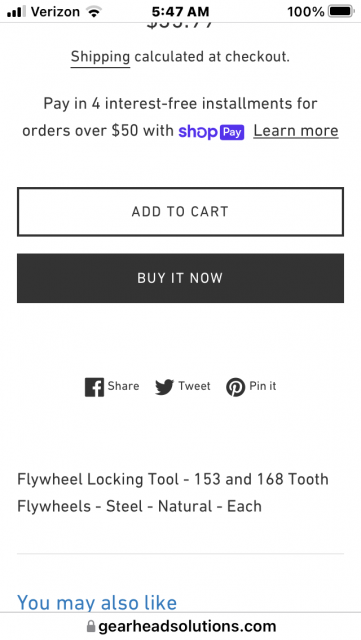Tap the Wi-Fi status icon
Viewport: 361px width, 640px height.
[94, 11]
